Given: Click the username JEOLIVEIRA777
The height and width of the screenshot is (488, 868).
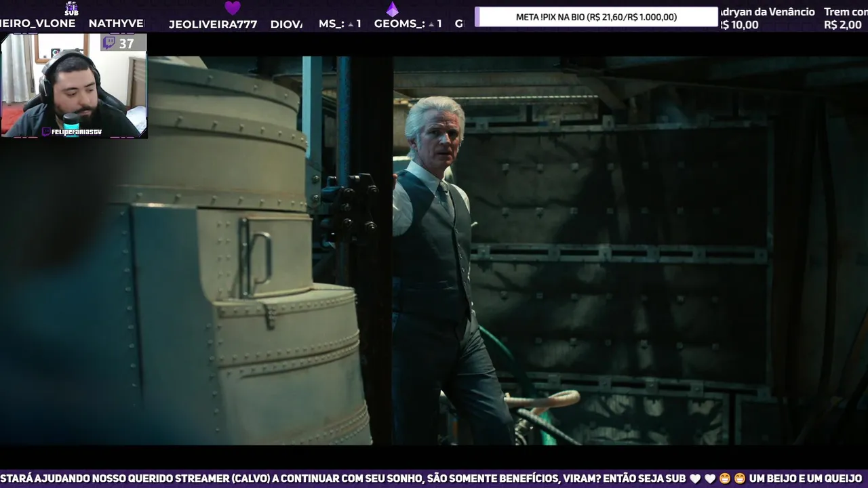Looking at the screenshot, I should point(213,24).
